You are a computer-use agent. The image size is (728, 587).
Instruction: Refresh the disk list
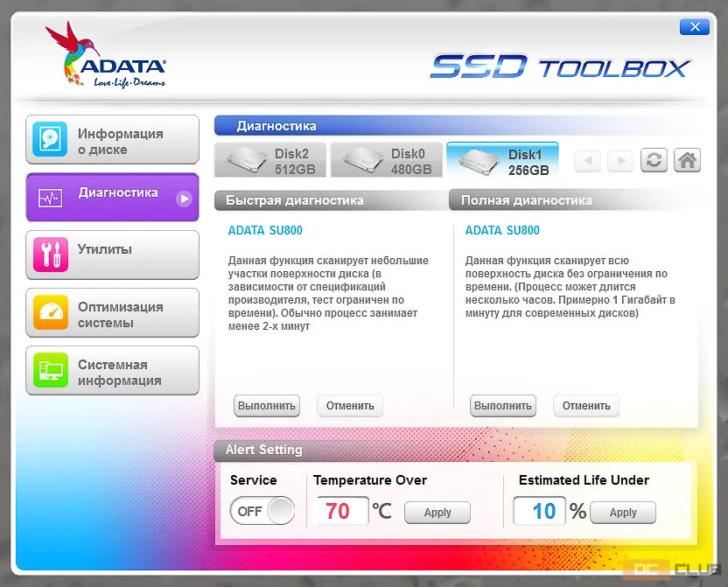654,160
